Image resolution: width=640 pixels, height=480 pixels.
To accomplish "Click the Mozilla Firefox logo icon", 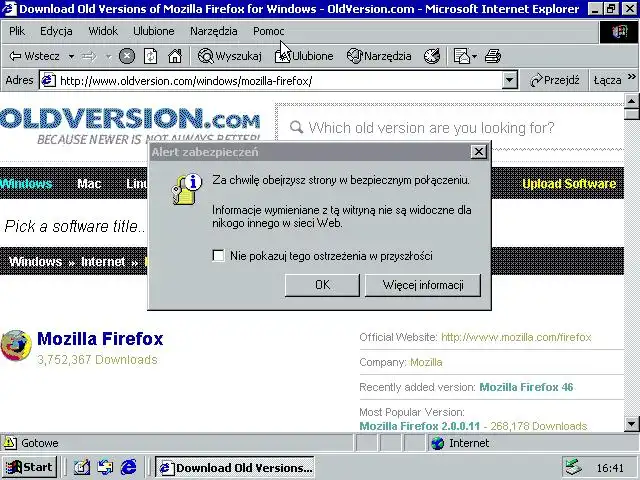I will pos(16,346).
